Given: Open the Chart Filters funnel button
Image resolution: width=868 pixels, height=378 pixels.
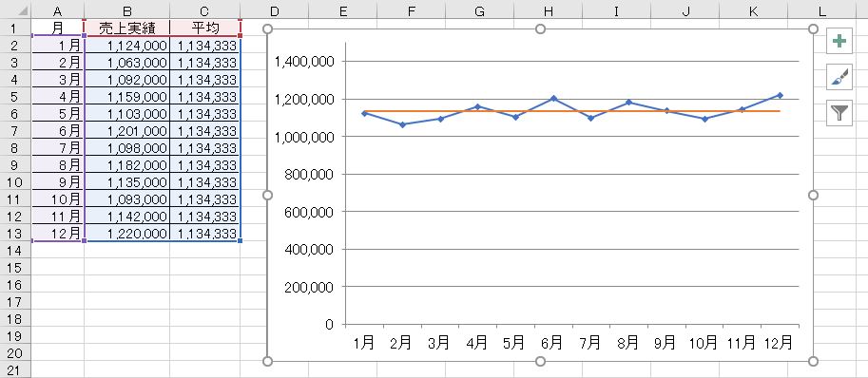Looking at the screenshot, I should pos(839,113).
